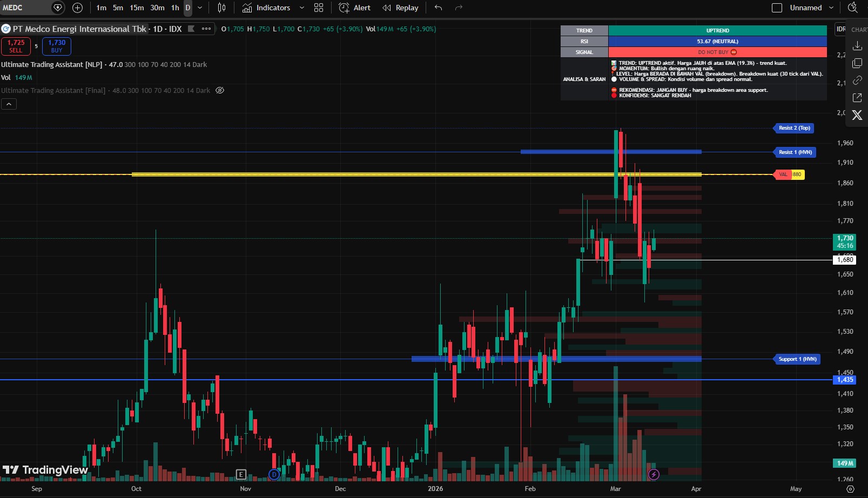This screenshot has height=498, width=868.
Task: Click the 1,680 price line label
Action: pyautogui.click(x=845, y=260)
